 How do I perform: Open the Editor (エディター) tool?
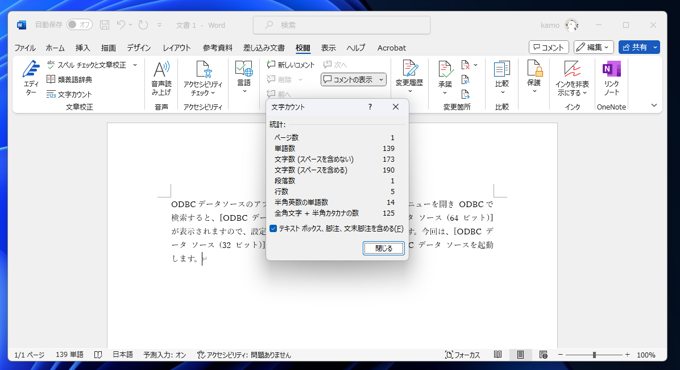point(31,78)
